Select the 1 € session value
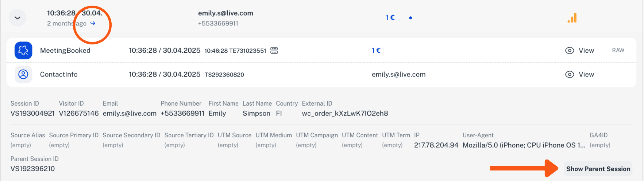 pos(390,17)
